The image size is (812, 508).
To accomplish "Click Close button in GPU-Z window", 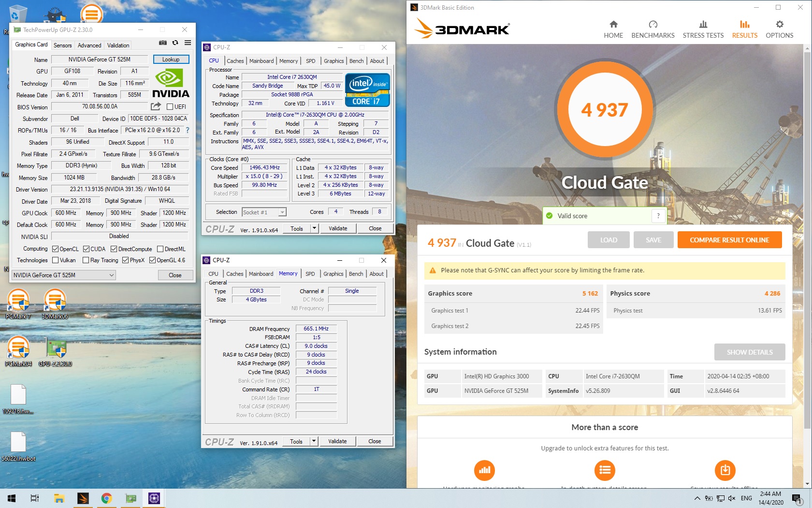I will pyautogui.click(x=175, y=275).
